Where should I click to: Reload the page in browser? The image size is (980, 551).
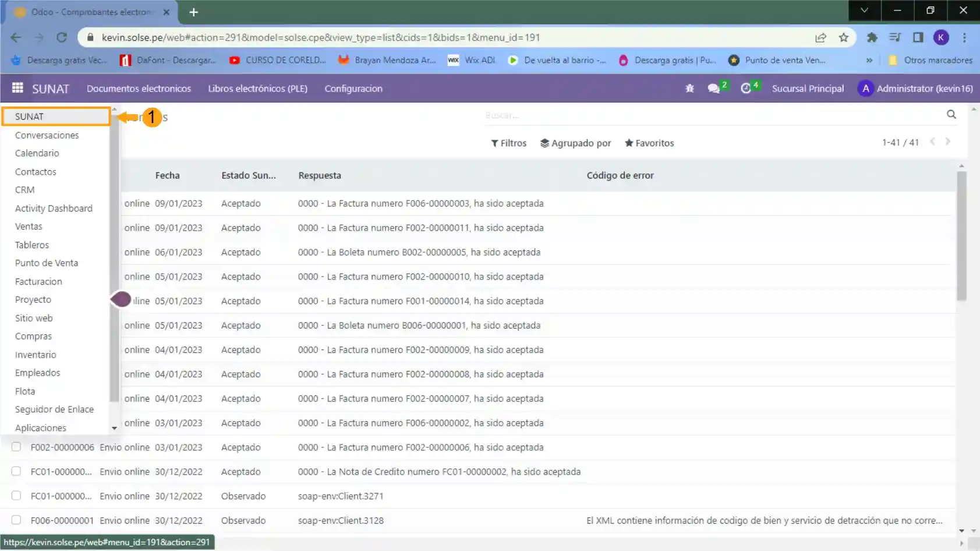(62, 38)
